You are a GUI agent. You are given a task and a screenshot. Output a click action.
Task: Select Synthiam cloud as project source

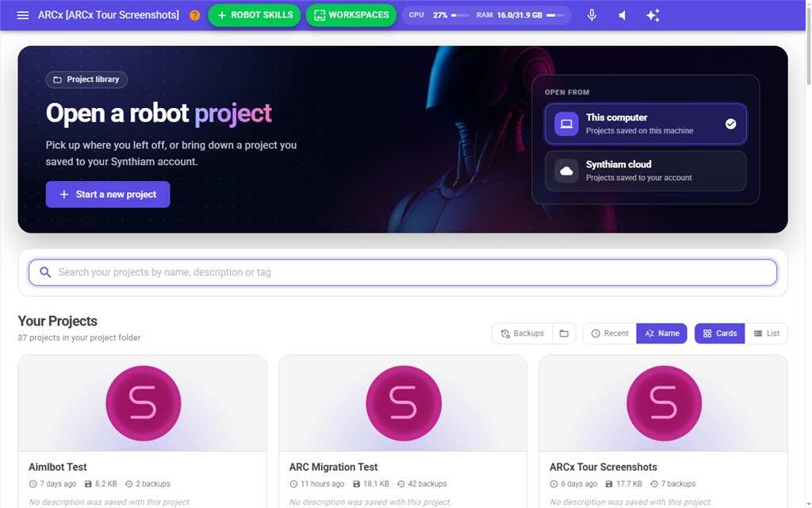point(645,171)
